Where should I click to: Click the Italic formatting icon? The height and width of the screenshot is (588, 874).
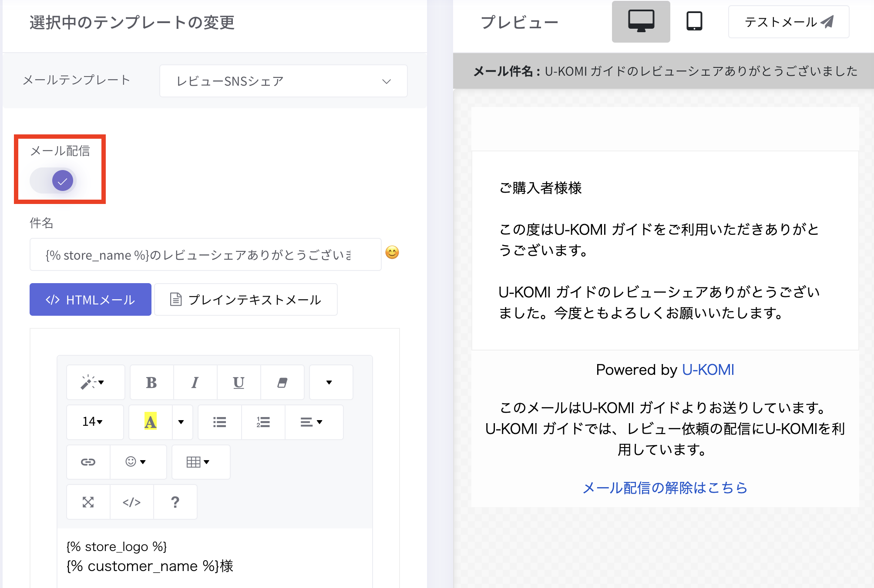click(195, 383)
